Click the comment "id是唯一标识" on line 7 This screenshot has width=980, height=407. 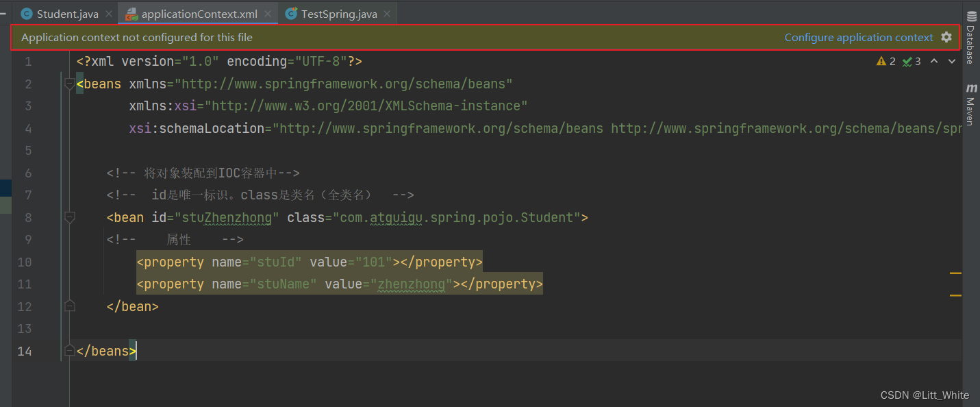(x=260, y=195)
